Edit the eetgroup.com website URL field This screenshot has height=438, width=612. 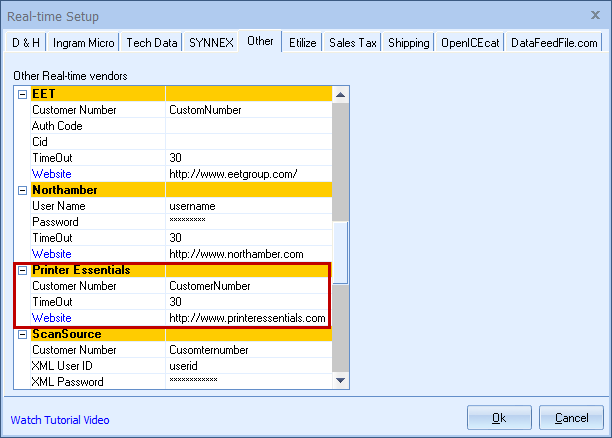click(x=249, y=174)
